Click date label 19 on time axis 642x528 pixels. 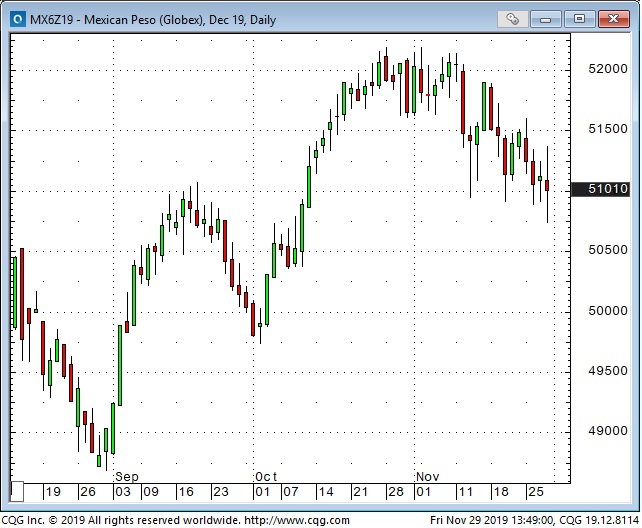click(x=53, y=492)
